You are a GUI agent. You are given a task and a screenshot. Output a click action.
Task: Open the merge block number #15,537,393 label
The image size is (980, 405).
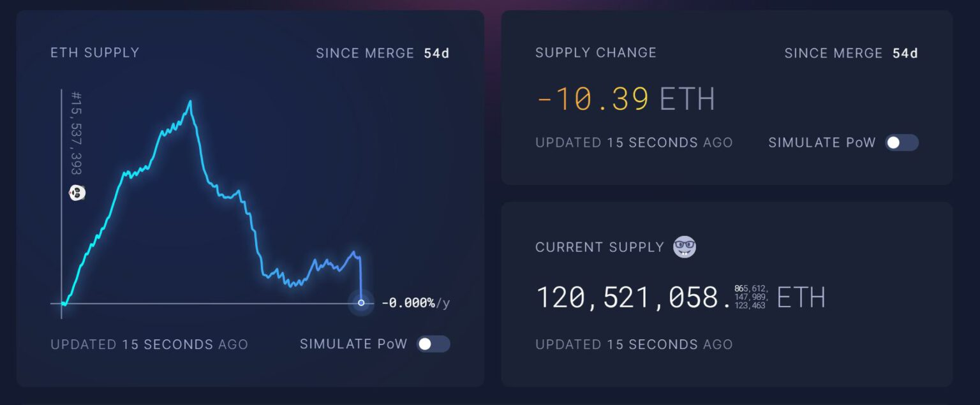(77, 133)
